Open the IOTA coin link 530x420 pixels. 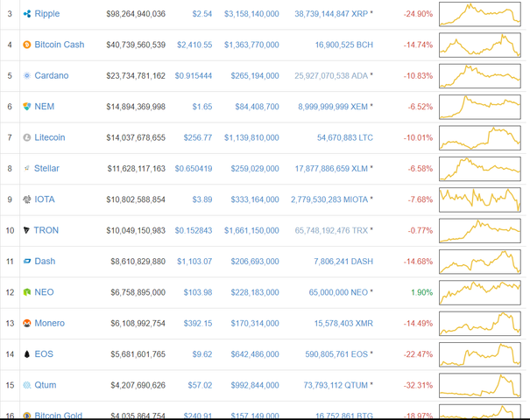(x=45, y=199)
